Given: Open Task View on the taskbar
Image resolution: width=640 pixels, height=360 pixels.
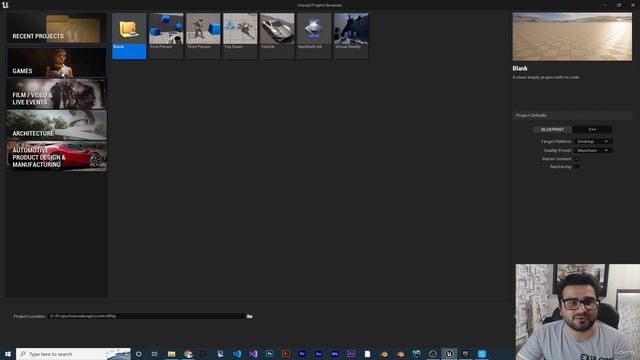Looking at the screenshot, I should click(x=154, y=354).
